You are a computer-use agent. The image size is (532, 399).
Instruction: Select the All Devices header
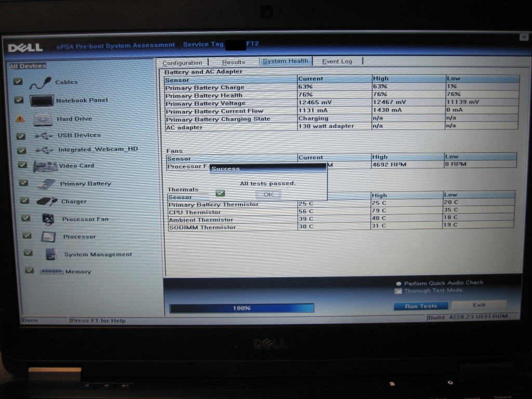[x=28, y=66]
